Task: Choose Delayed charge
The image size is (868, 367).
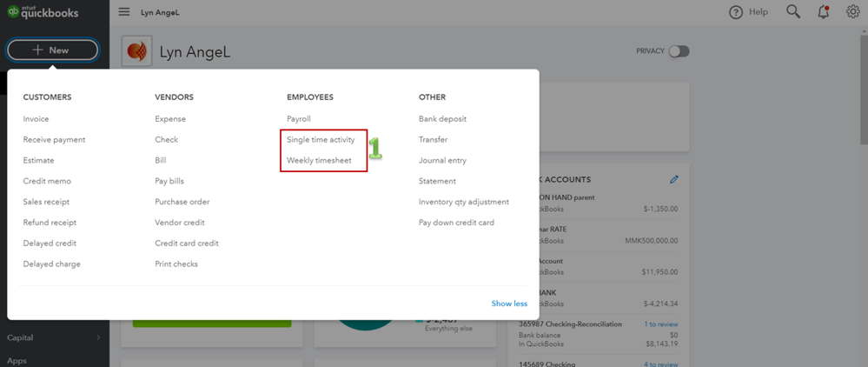Action: (52, 264)
